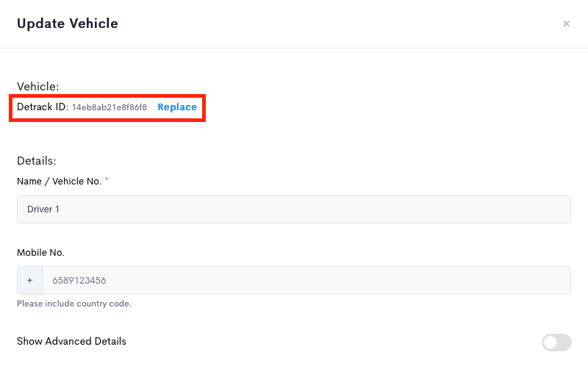Focus the Name / Vehicle No. input field
588x377 pixels.
pyautogui.click(x=294, y=209)
